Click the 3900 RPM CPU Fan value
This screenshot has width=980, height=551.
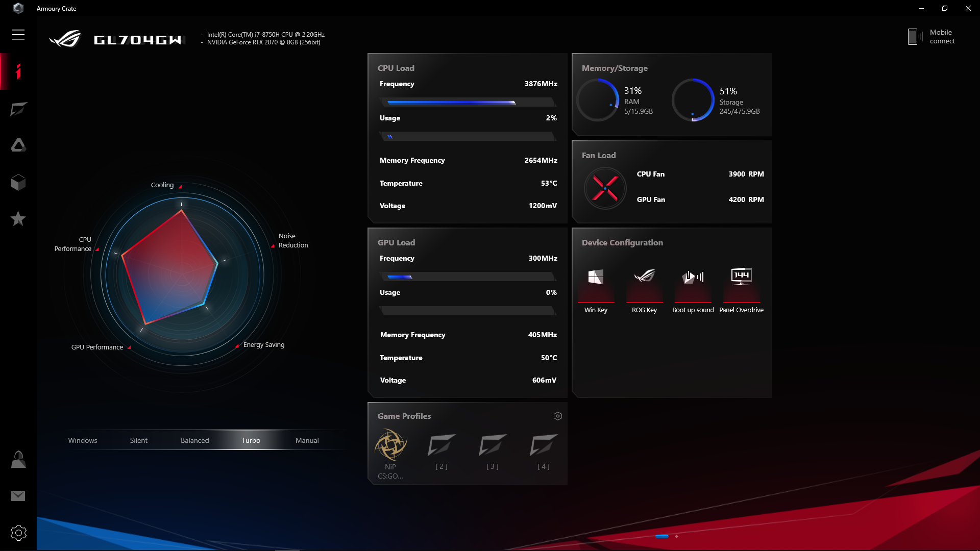point(746,174)
